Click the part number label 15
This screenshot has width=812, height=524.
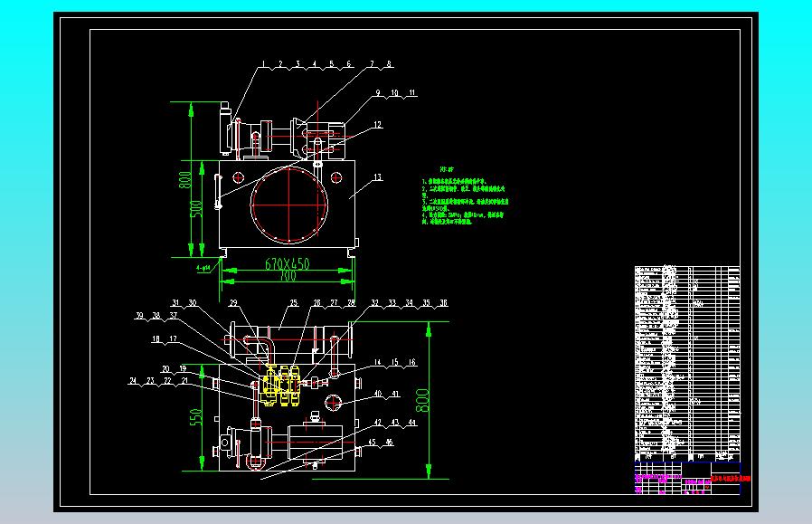[x=394, y=363]
